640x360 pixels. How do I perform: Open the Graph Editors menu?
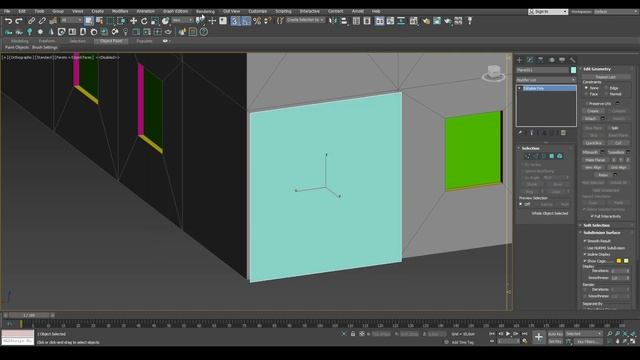click(175, 11)
